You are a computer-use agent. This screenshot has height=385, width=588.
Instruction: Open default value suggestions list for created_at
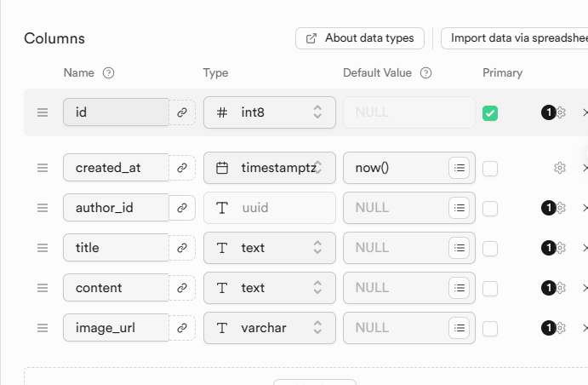(x=460, y=168)
